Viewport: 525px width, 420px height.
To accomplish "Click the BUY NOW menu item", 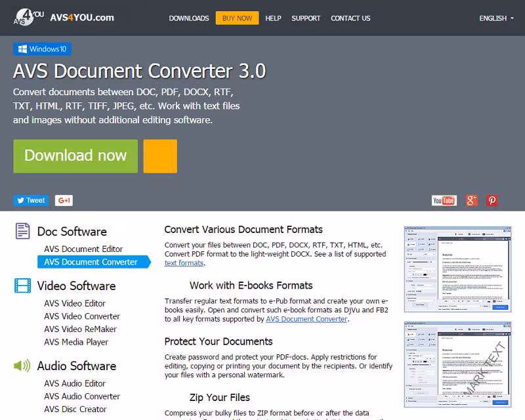I will click(237, 18).
